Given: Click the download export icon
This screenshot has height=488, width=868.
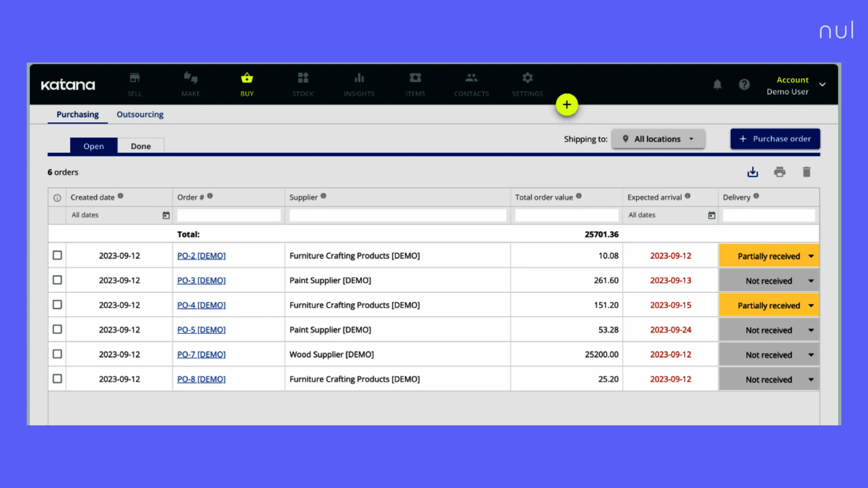Looking at the screenshot, I should pyautogui.click(x=753, y=172).
